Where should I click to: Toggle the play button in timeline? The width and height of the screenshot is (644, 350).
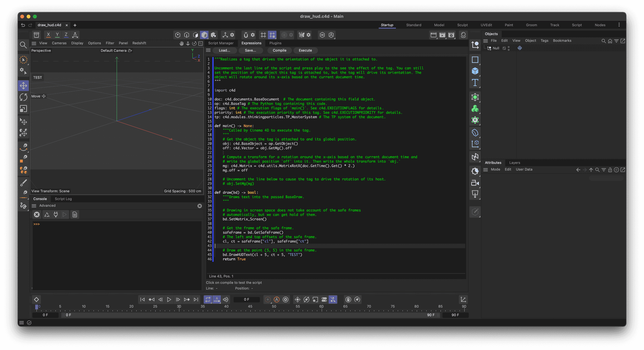[169, 300]
